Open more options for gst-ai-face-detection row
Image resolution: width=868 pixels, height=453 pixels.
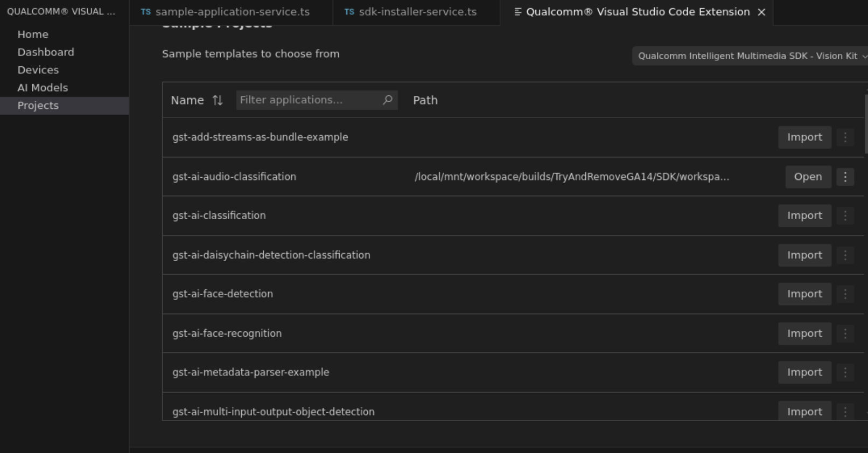[x=845, y=294]
